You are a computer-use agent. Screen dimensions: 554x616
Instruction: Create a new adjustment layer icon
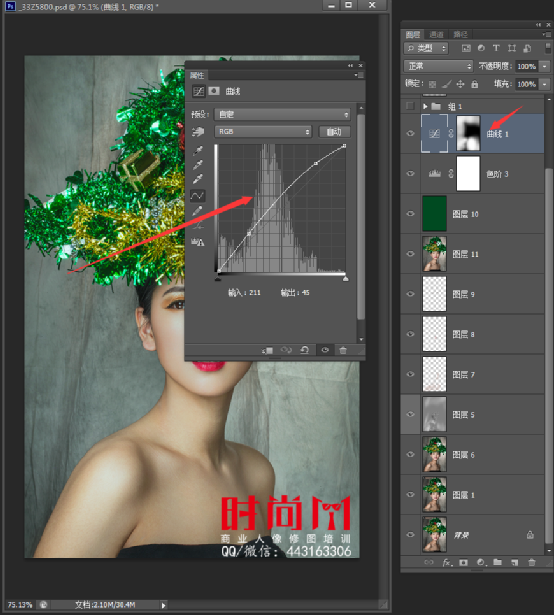[x=481, y=563]
